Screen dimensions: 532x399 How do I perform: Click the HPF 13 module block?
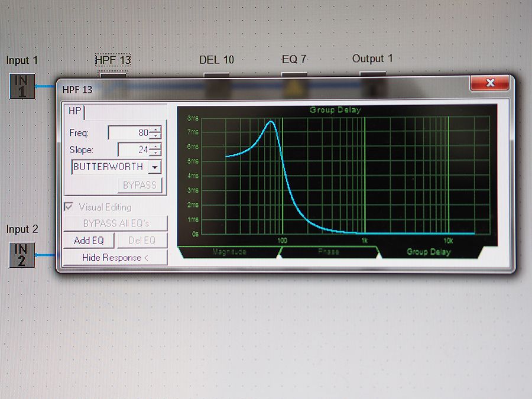click(112, 74)
